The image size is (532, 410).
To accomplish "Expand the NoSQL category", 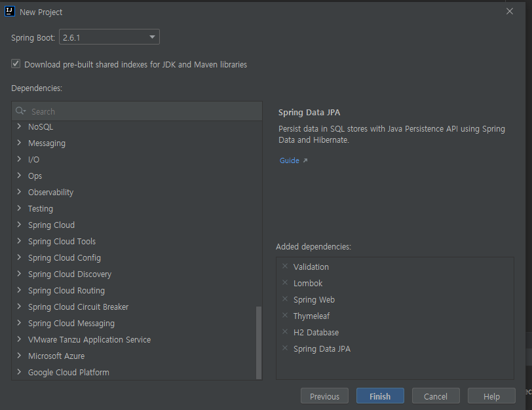I will coord(20,126).
